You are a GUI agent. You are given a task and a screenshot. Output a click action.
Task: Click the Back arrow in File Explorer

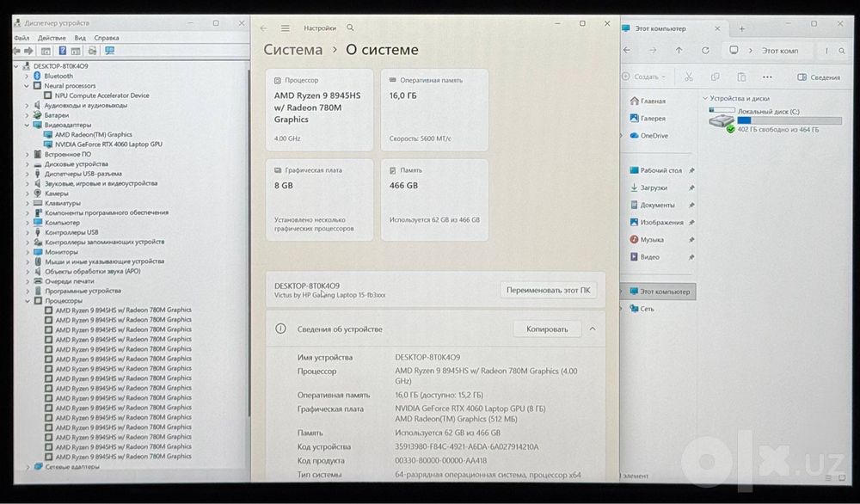[x=627, y=51]
